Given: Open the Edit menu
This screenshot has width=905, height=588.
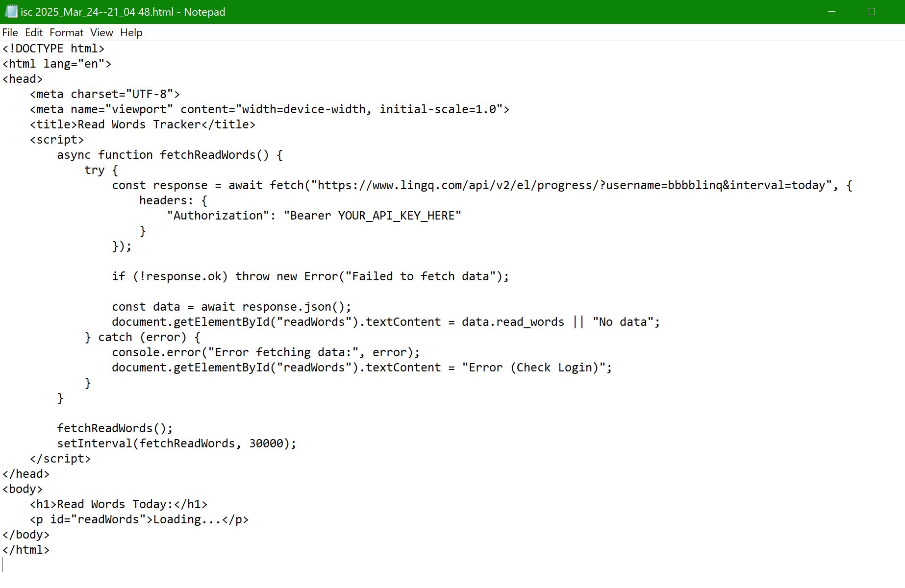Looking at the screenshot, I should (34, 32).
